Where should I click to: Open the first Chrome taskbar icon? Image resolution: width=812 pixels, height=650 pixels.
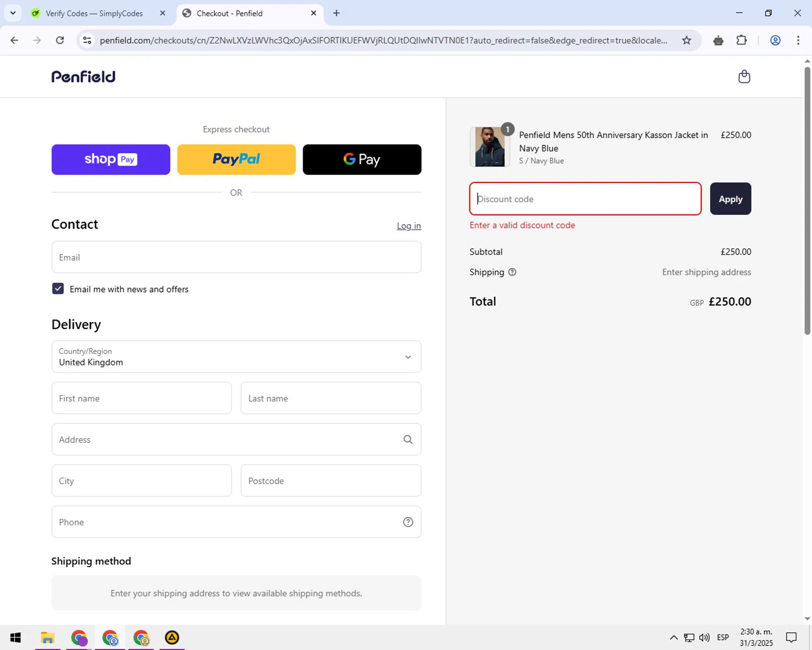tap(79, 638)
